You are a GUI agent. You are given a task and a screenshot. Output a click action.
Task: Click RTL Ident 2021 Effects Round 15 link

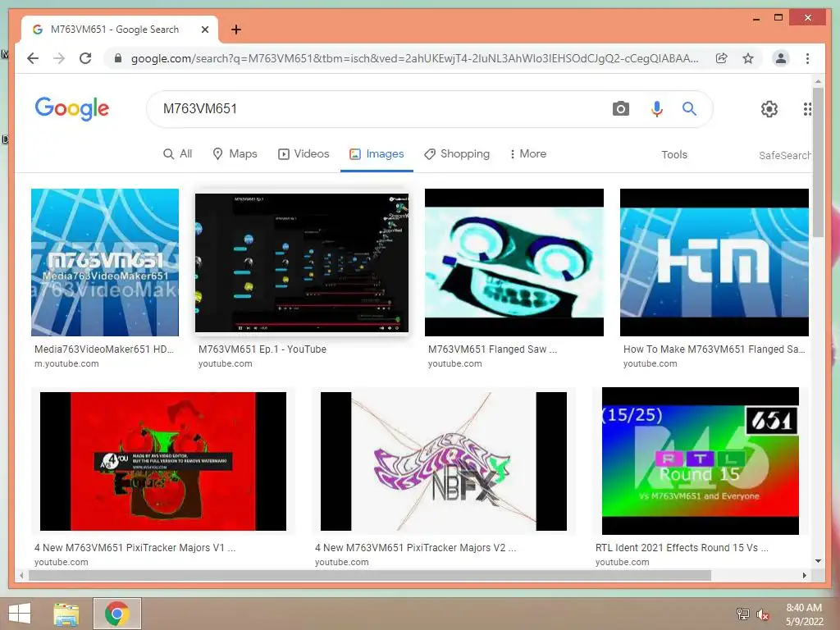[x=682, y=547]
